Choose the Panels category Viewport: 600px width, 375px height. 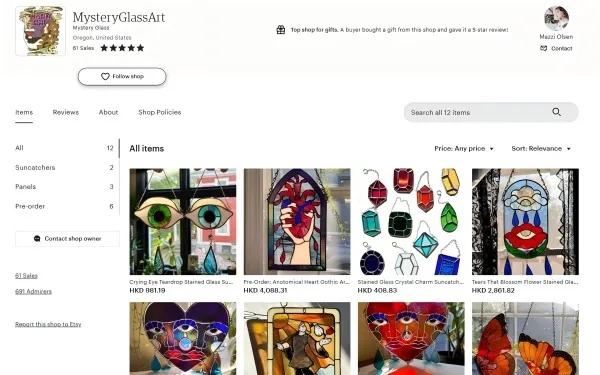coord(64,187)
